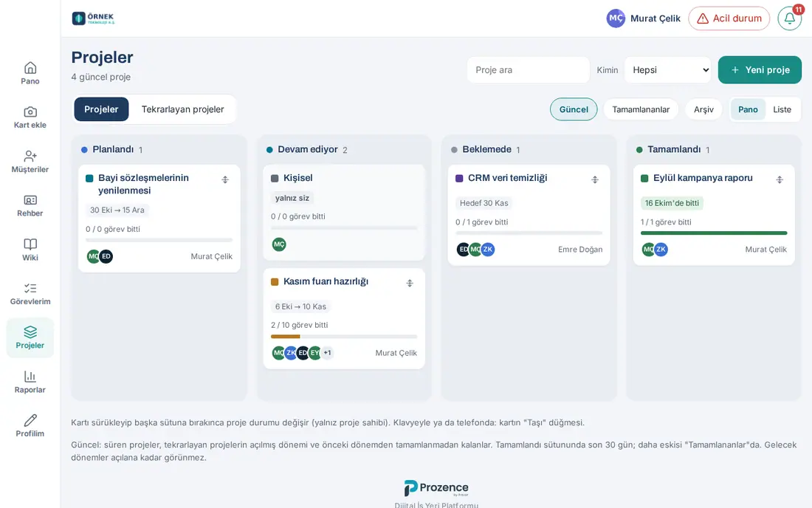Filter by Güncel projects

(574, 109)
